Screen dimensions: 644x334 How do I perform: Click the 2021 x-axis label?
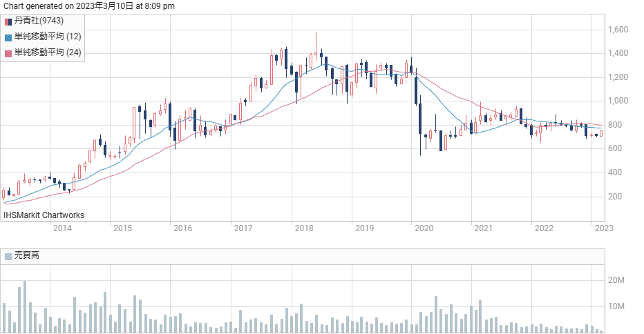coord(484,228)
